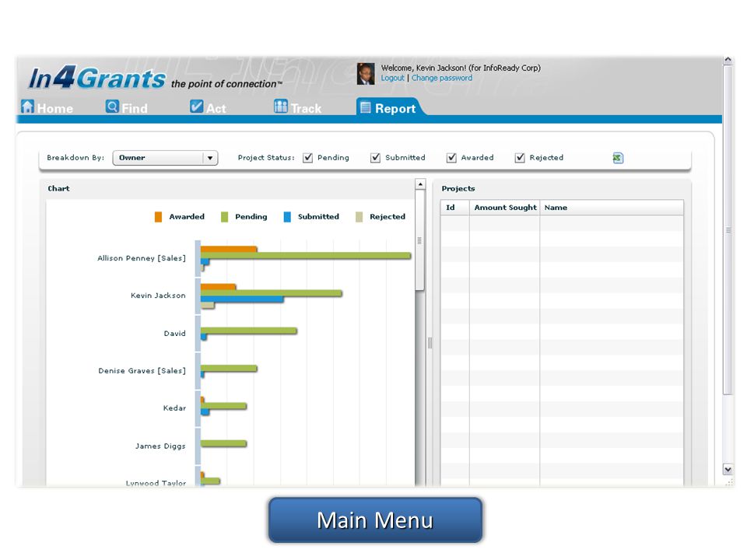Sort projects by Name column header

tap(612, 208)
